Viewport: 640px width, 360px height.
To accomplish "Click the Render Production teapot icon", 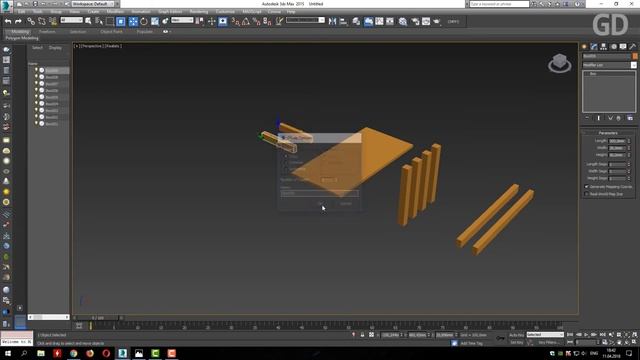I will 437,21.
